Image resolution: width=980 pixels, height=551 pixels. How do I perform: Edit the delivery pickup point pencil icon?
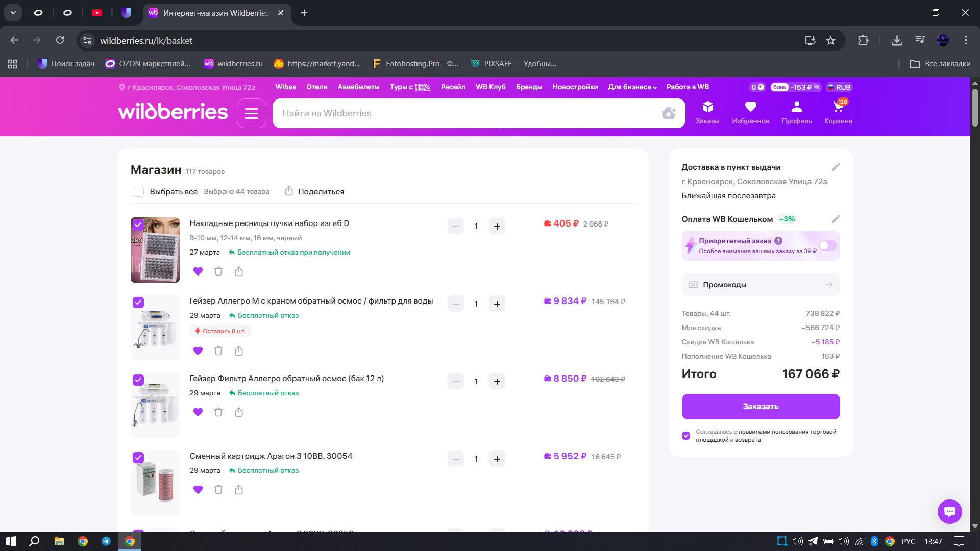836,167
